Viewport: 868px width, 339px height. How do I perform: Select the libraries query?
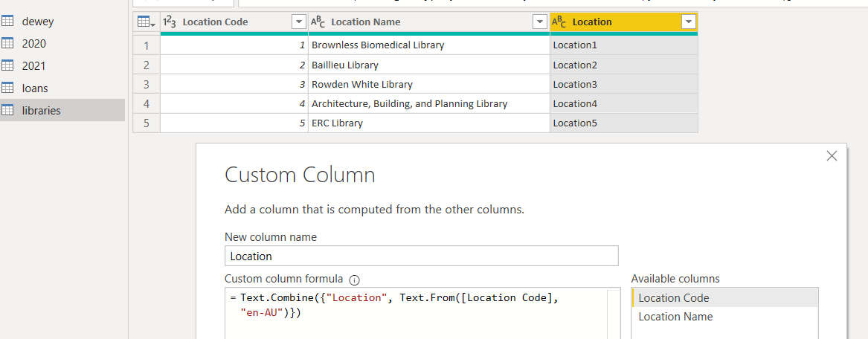click(42, 111)
